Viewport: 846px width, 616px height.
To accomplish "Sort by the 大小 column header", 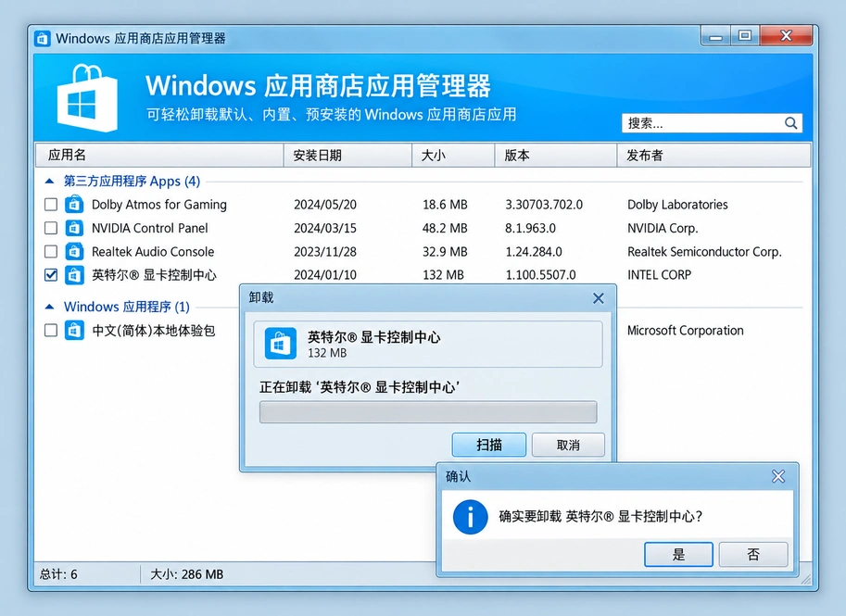I will click(x=453, y=156).
